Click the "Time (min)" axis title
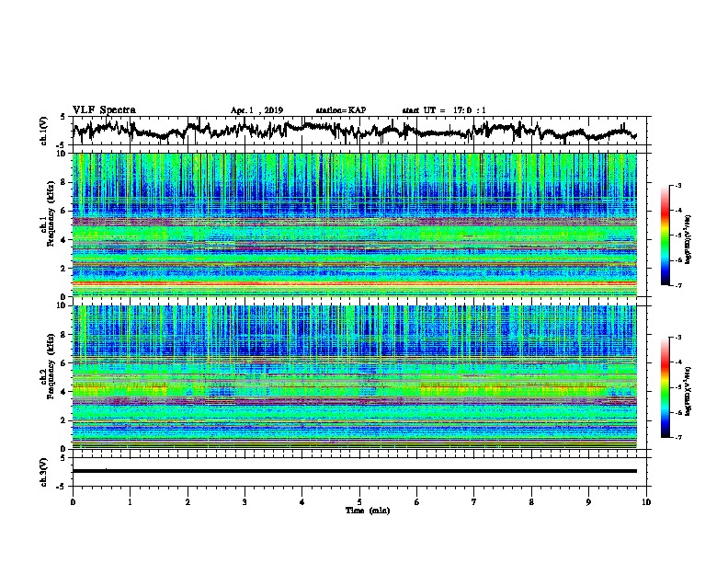 [368, 511]
